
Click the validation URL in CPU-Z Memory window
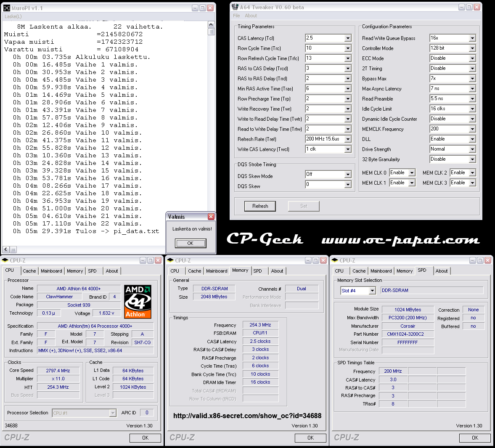[247, 416]
